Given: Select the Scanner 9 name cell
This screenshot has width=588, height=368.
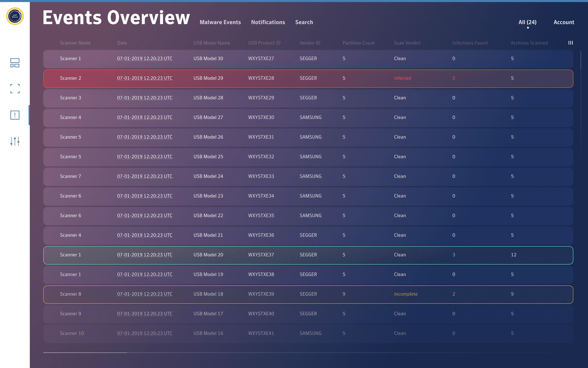Looking at the screenshot, I should click(70, 313).
